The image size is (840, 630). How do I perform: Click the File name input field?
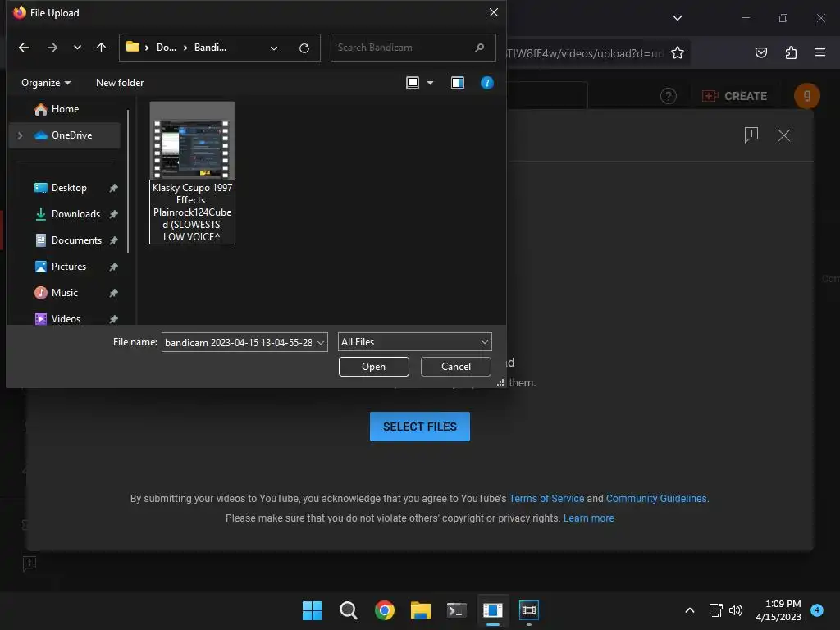tap(239, 342)
